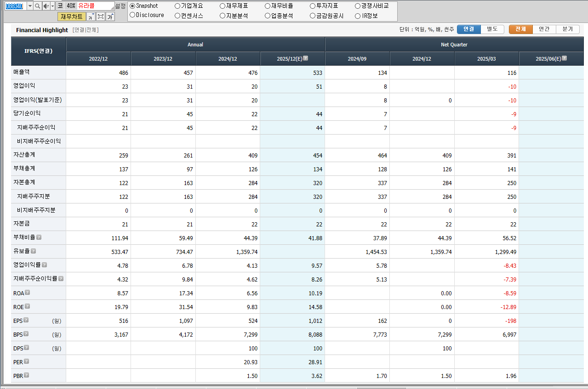Click help icon next to DPS
The height and width of the screenshot is (389, 588).
pos(26,348)
